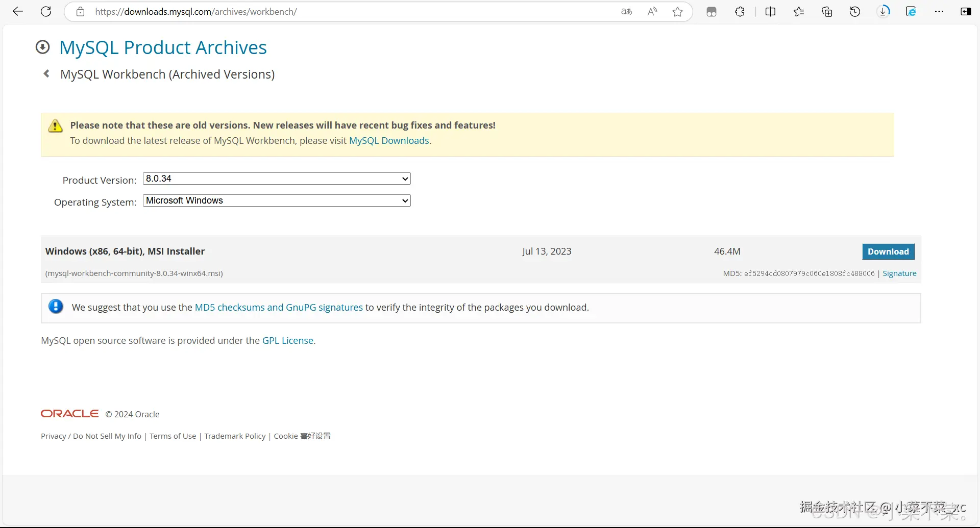Click the MySQL Workbench (Archived Versions) heading

click(x=167, y=74)
